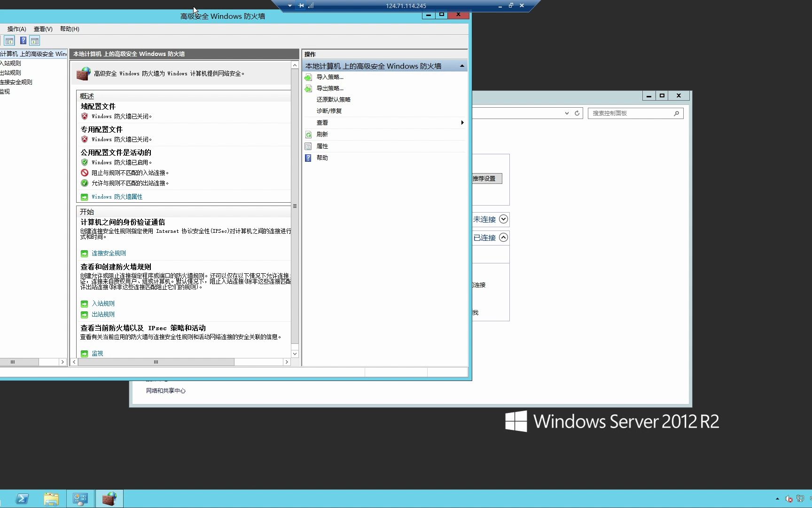Viewport: 812px width, 508px height.
Task: Select the root firewall node in console tree
Action: click(33, 54)
